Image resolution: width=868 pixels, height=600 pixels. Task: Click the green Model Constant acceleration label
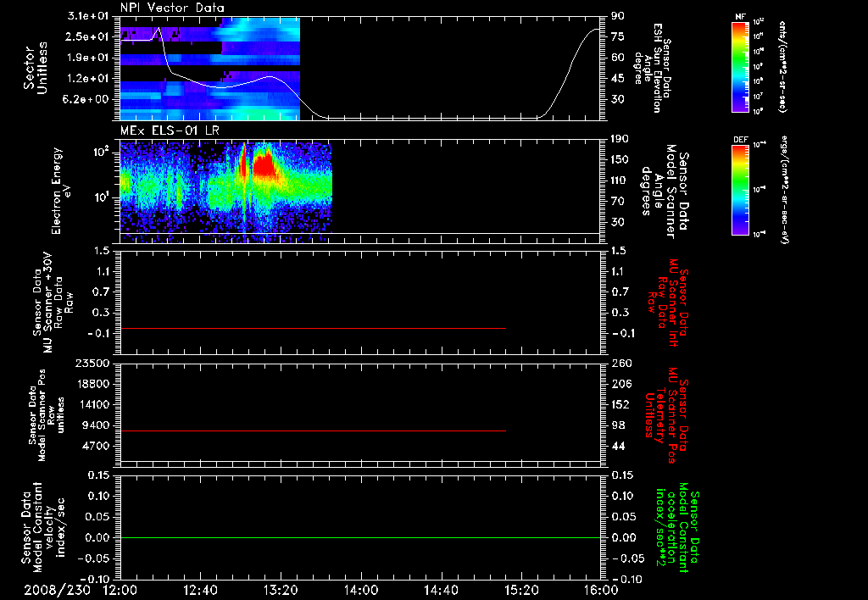[x=677, y=528]
